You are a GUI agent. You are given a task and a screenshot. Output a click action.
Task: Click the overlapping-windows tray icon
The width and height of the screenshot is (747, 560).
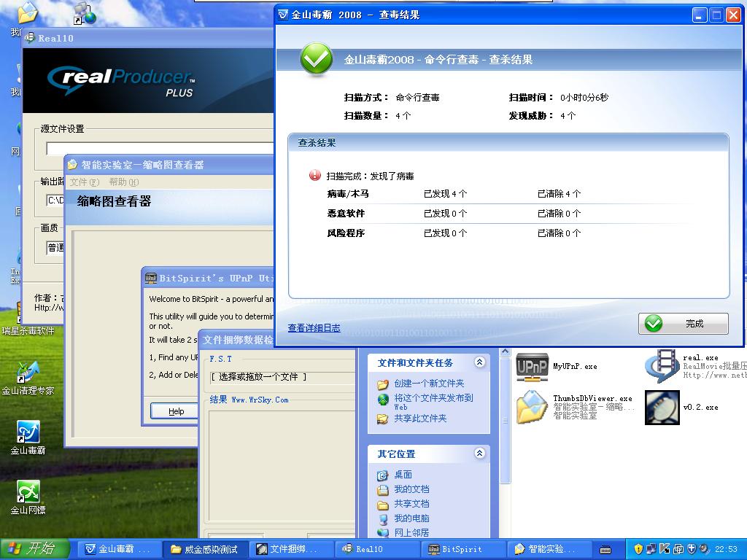[678, 549]
